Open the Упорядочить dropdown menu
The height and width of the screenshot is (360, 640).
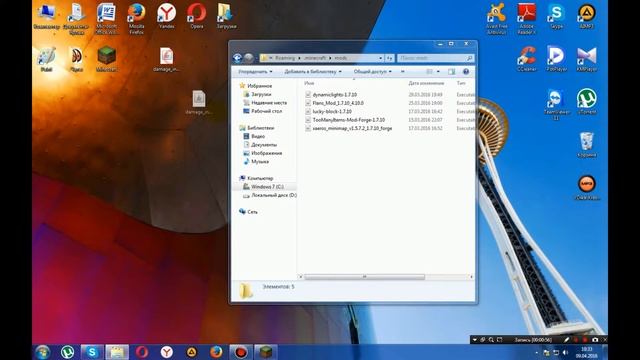point(255,71)
